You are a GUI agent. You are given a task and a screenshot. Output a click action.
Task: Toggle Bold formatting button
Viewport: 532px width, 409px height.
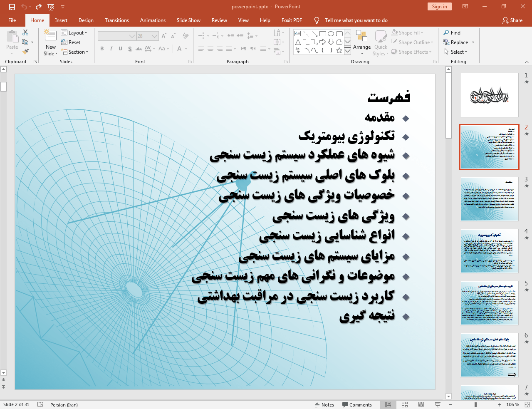point(102,49)
